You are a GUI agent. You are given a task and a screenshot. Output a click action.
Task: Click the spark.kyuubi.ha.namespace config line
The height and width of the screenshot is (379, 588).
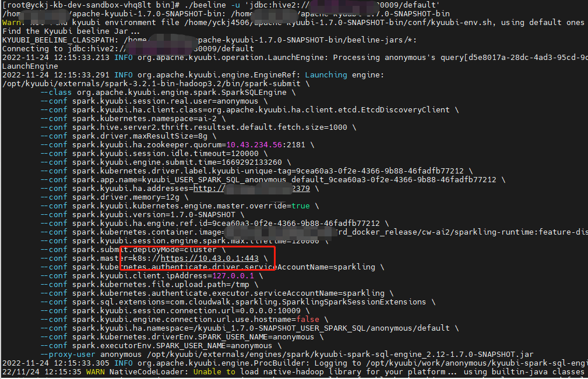(x=250, y=328)
